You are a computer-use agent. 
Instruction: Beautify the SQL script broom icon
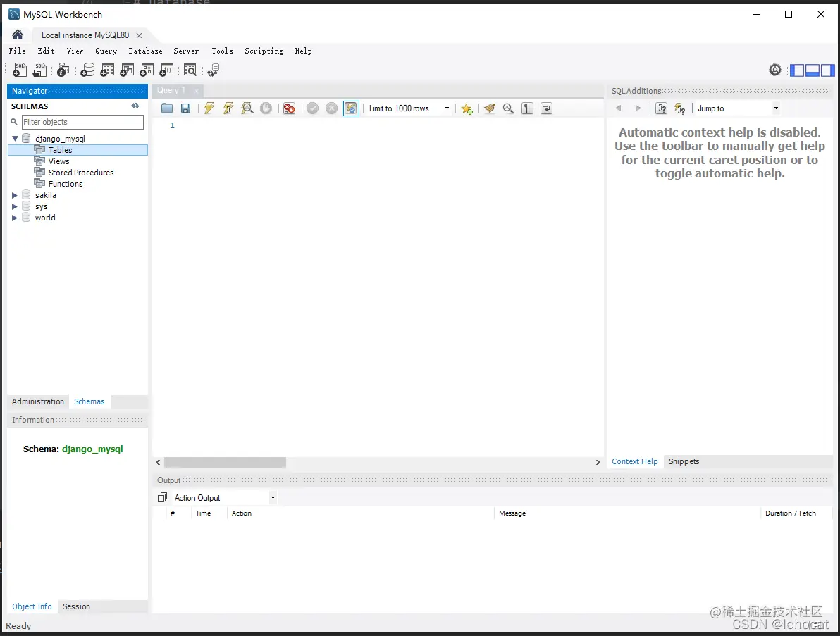pyautogui.click(x=489, y=108)
